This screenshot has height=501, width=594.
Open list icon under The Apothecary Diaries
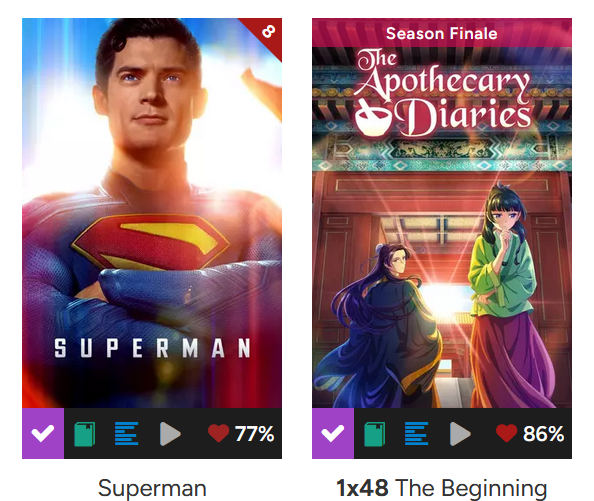(x=417, y=434)
